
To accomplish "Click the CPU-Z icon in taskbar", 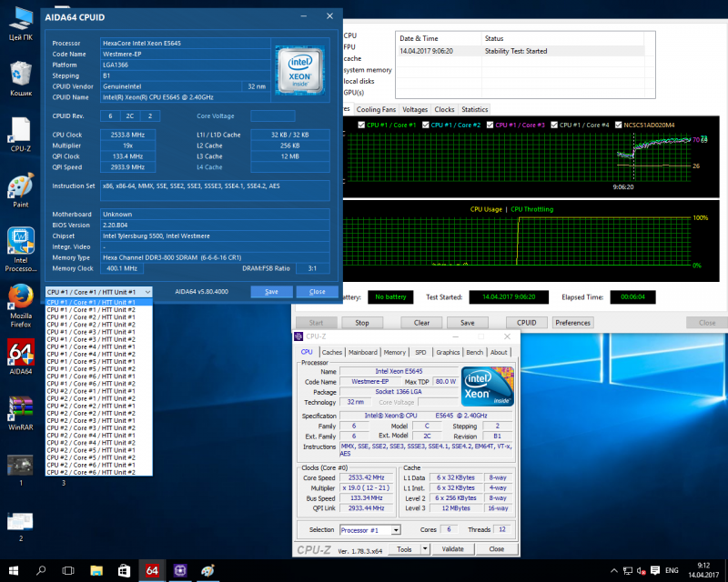I will pyautogui.click(x=180, y=570).
